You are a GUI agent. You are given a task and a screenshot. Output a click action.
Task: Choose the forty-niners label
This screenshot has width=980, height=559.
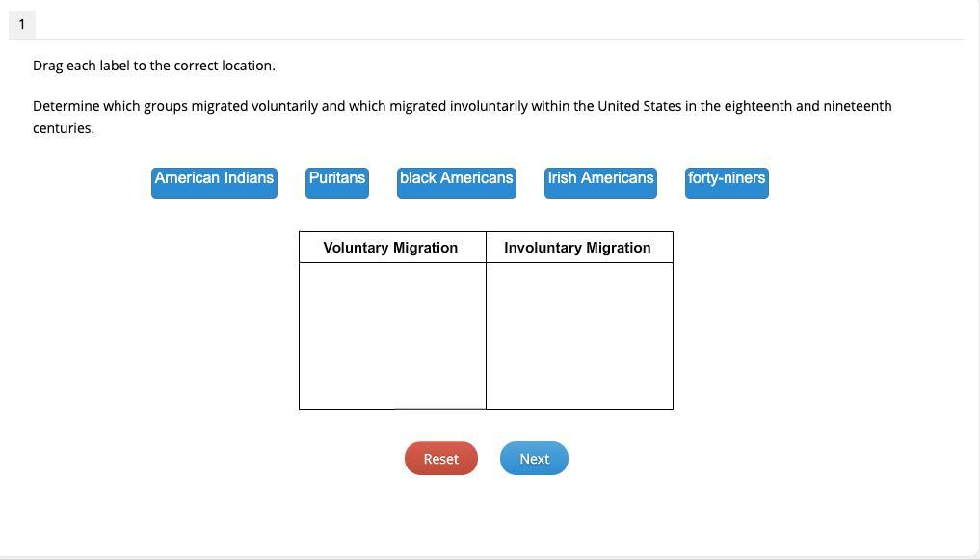click(727, 182)
